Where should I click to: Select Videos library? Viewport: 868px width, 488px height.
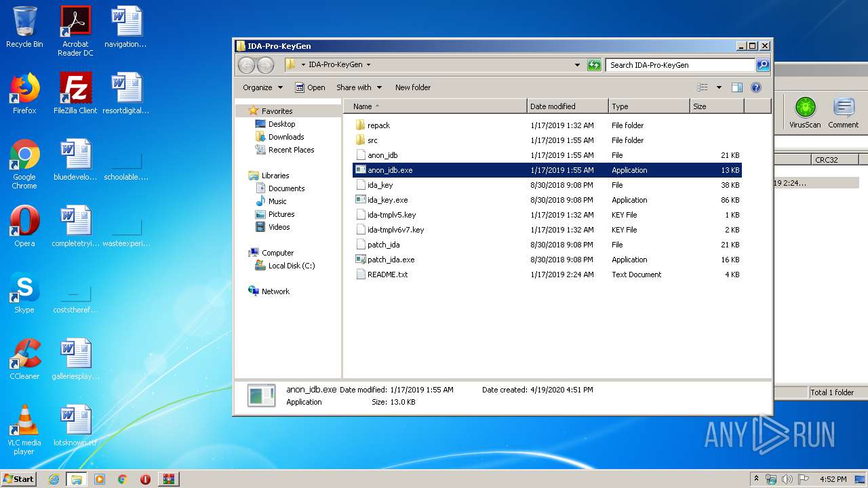tap(279, 227)
